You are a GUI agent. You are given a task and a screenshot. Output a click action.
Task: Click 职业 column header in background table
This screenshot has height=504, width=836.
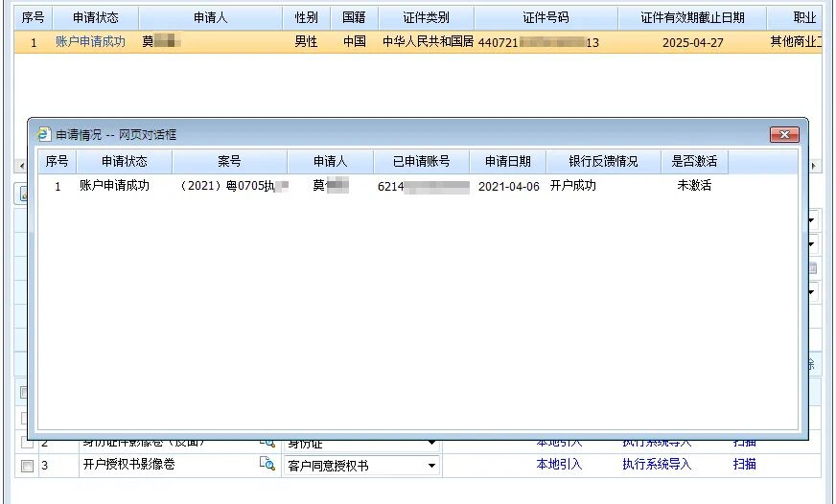click(796, 17)
